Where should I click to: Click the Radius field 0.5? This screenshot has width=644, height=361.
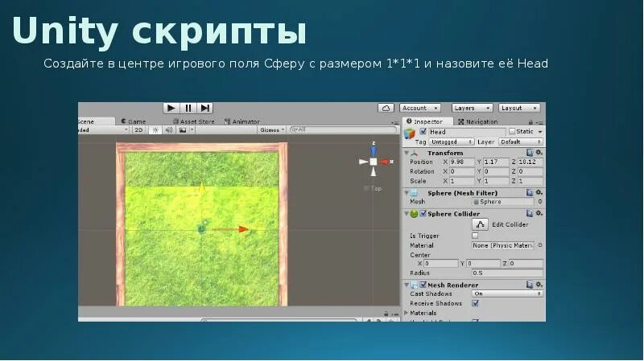point(508,273)
